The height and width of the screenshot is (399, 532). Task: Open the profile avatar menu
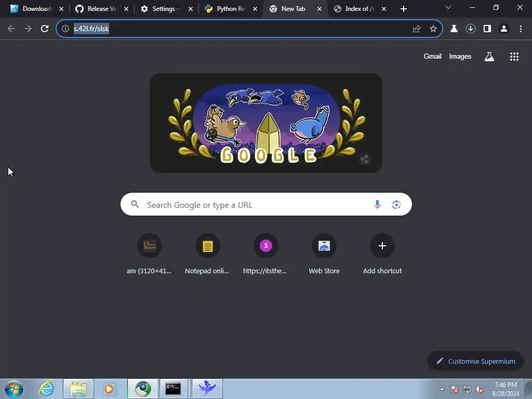click(504, 29)
